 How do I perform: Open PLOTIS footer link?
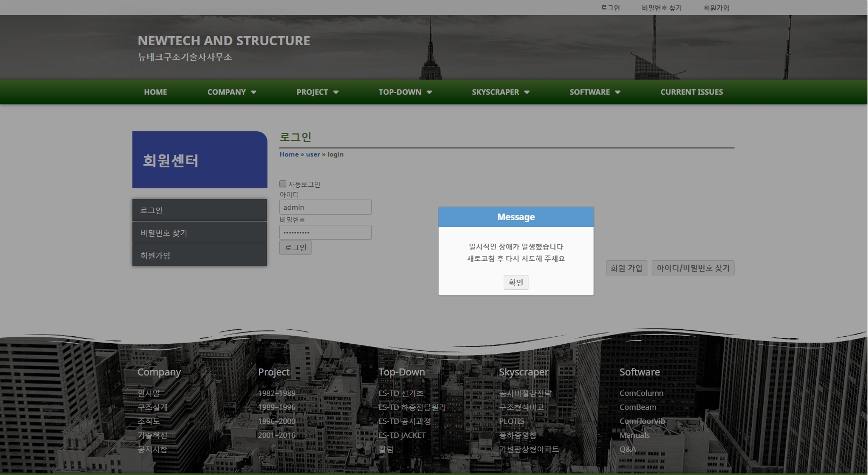click(x=511, y=421)
